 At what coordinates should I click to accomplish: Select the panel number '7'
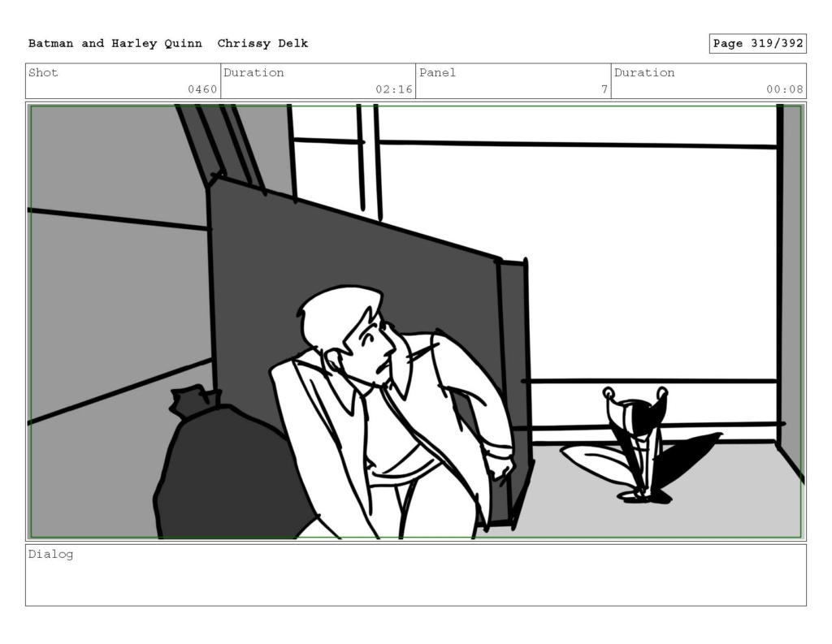tap(604, 89)
